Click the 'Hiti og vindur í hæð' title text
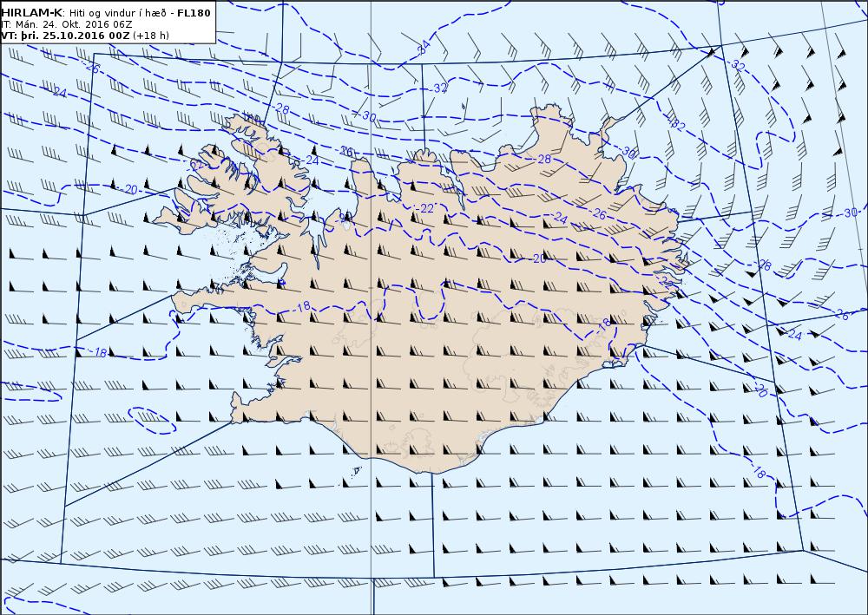This screenshot has height=615, width=868. click(x=118, y=13)
